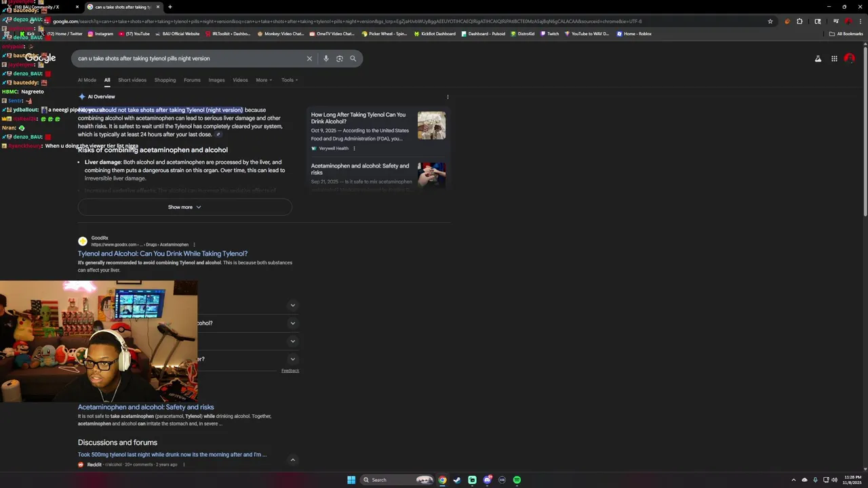Click AI Overview link icon after paragraph

(x=218, y=134)
